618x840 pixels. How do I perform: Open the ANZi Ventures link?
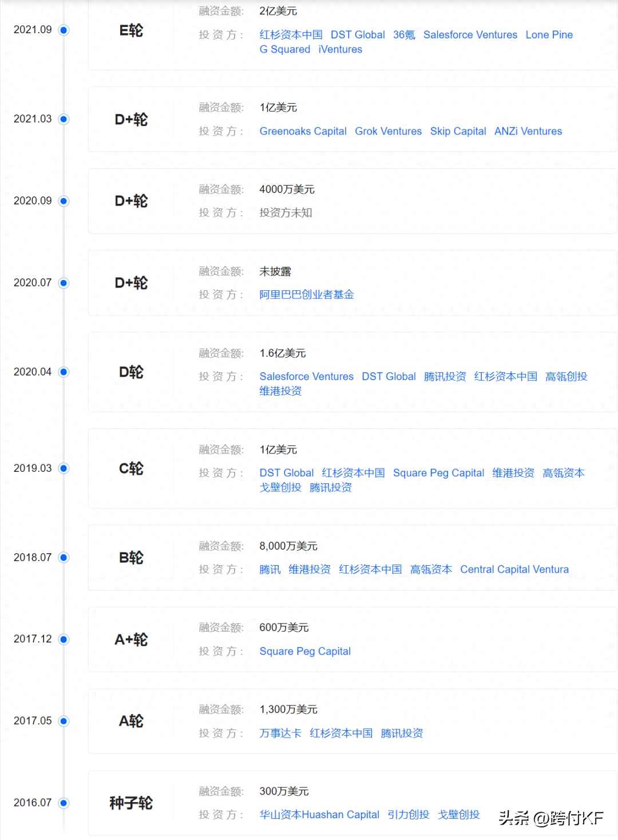pyautogui.click(x=528, y=132)
